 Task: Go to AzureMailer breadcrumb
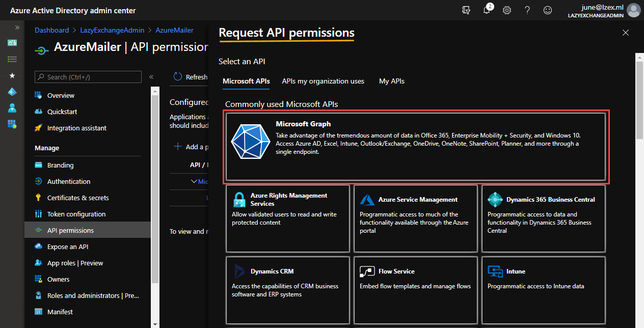coord(175,30)
